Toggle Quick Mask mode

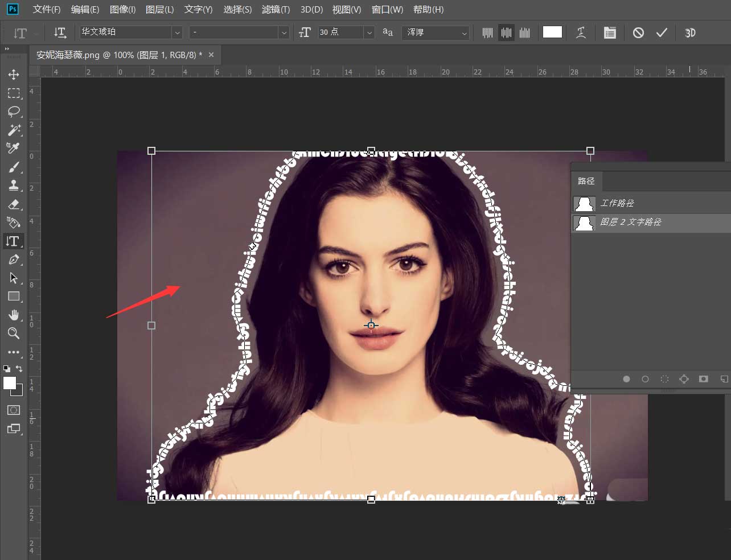[x=14, y=410]
